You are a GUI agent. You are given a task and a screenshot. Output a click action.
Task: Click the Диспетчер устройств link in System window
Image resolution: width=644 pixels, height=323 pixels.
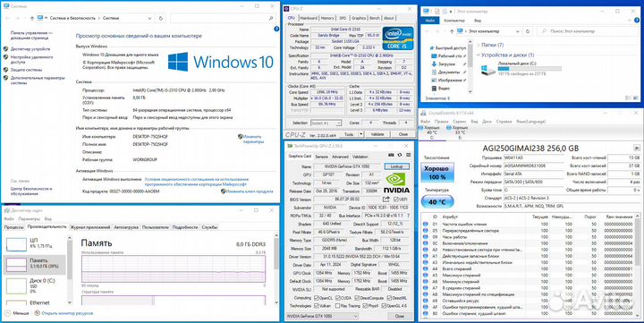click(30, 49)
